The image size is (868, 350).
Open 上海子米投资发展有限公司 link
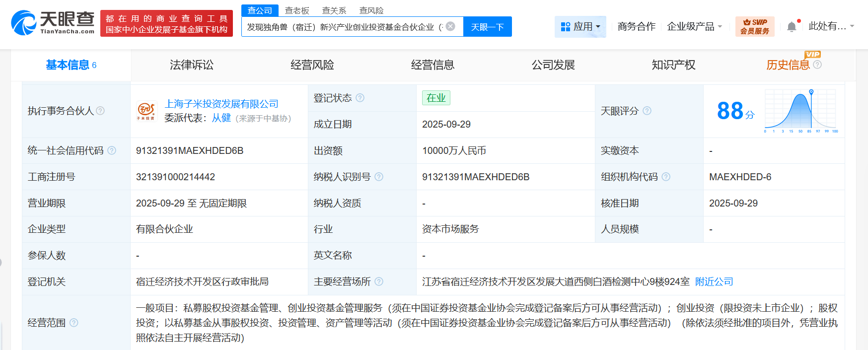221,104
